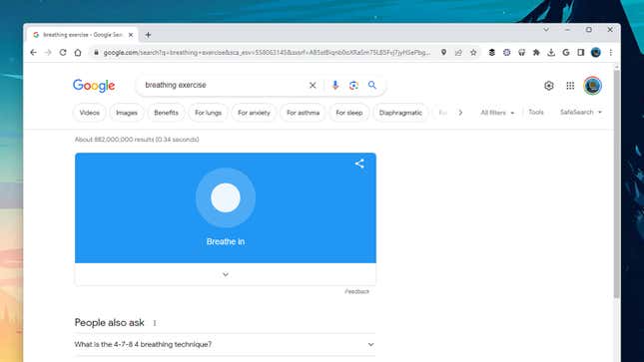Click the G extension icon in toolbar
This screenshot has width=644, height=362.
pos(566,53)
